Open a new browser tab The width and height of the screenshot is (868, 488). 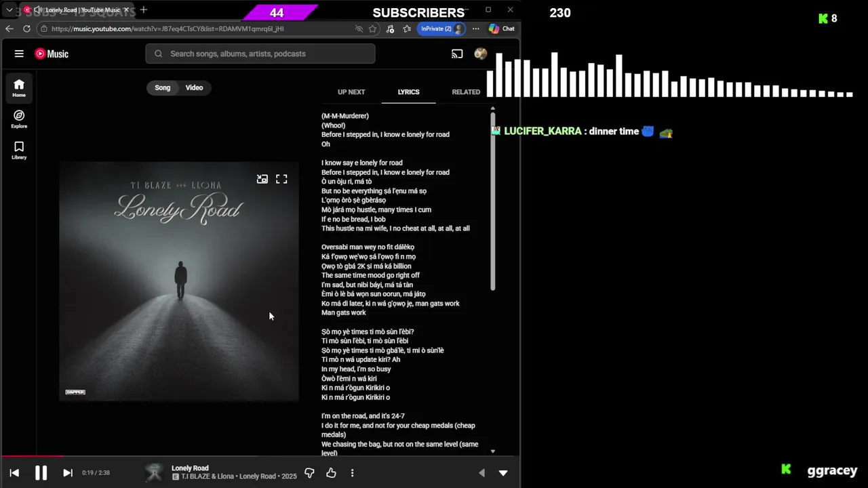[x=144, y=9]
